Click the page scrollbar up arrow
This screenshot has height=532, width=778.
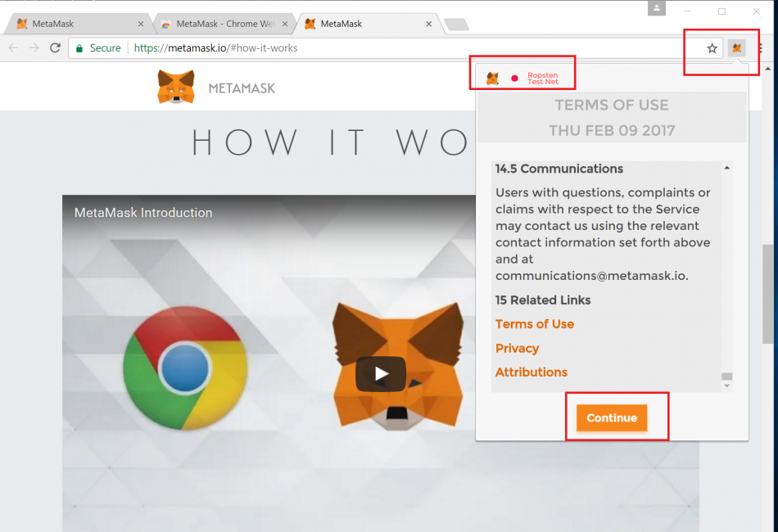click(767, 69)
